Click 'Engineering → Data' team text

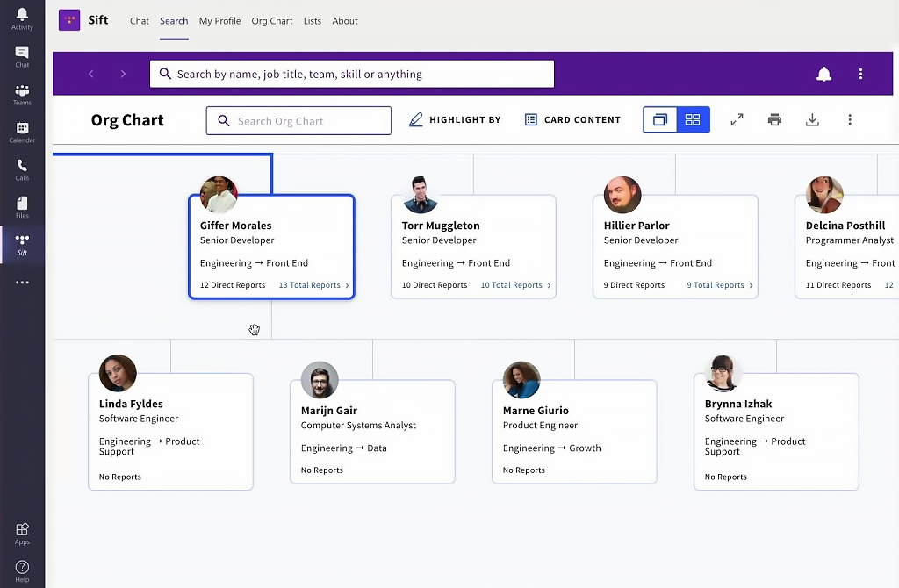pos(343,448)
